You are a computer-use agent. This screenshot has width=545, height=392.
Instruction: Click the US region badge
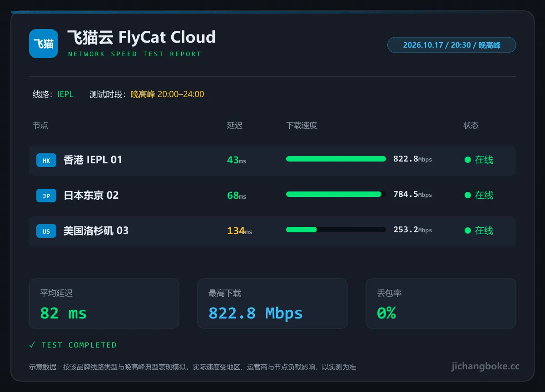[x=46, y=231]
